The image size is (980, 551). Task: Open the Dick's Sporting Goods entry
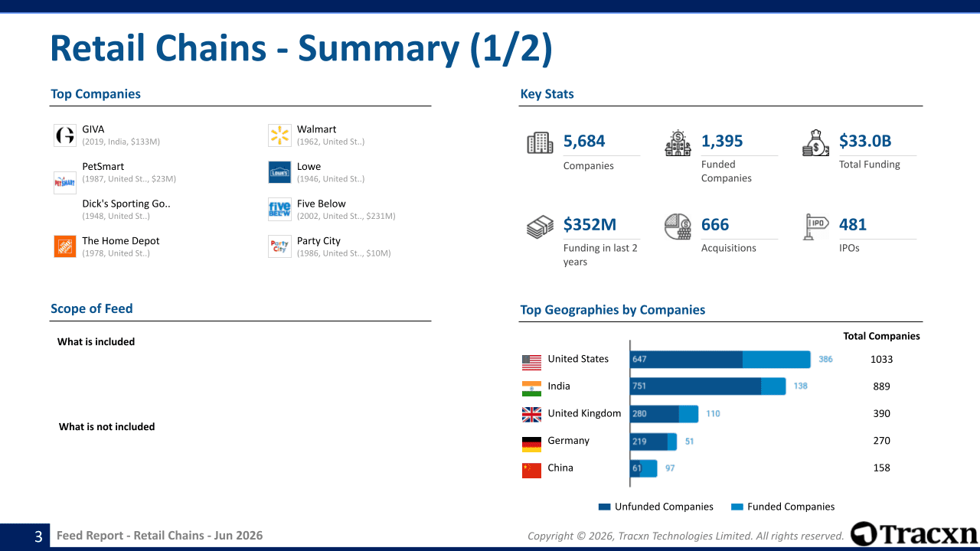[126, 204]
